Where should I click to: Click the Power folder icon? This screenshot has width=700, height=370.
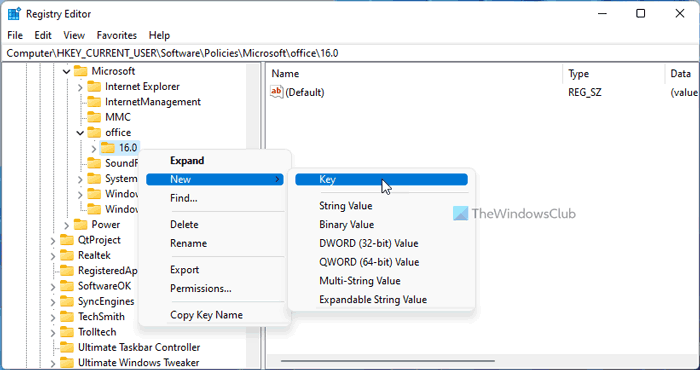80,224
